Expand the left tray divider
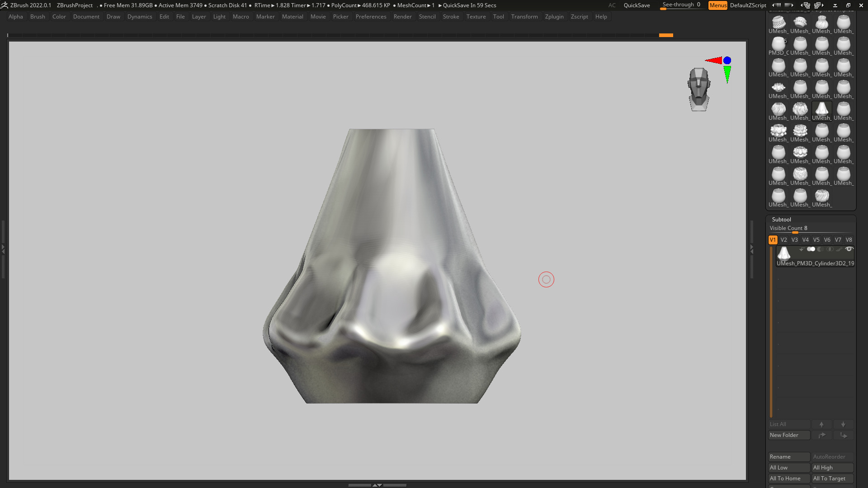 [x=3, y=249]
